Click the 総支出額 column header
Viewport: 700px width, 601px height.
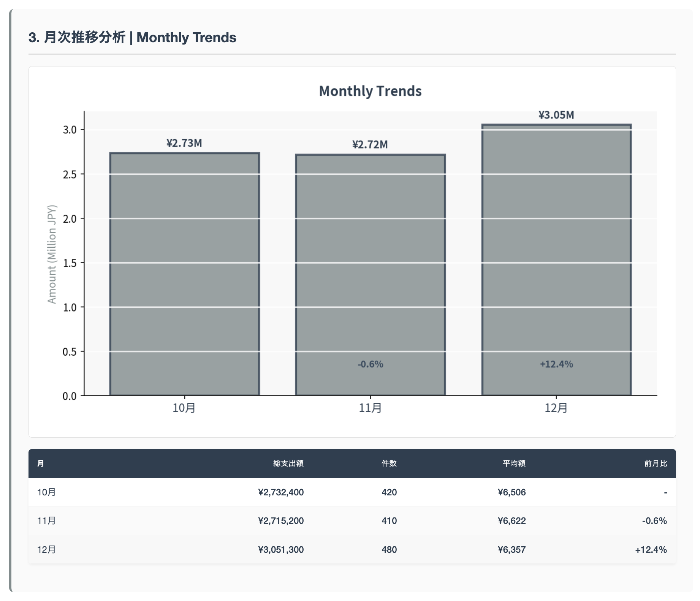click(x=288, y=463)
